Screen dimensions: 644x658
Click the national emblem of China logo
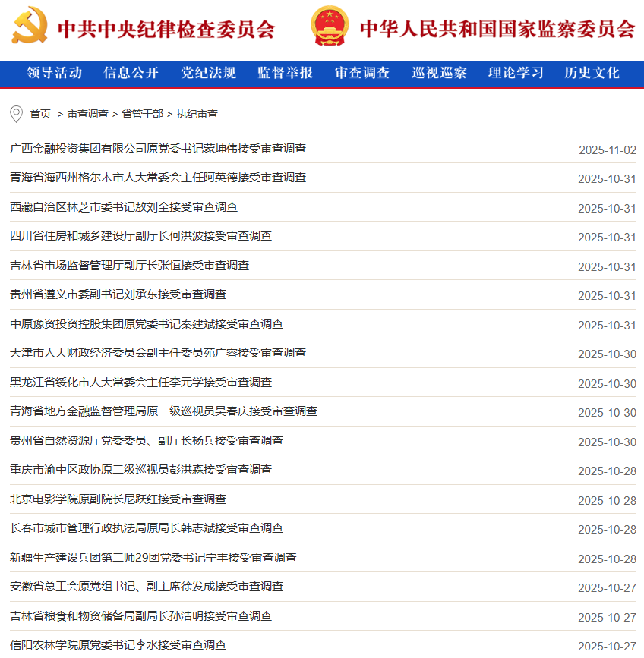point(330,26)
